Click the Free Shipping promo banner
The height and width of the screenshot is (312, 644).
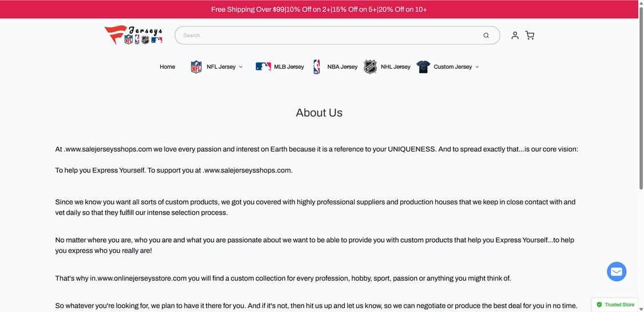pos(319,9)
